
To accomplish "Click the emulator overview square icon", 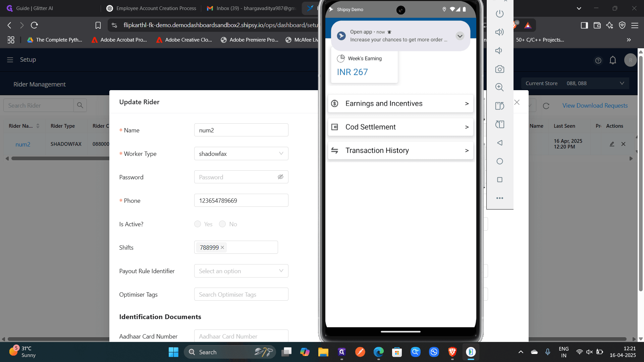I will tap(500, 180).
